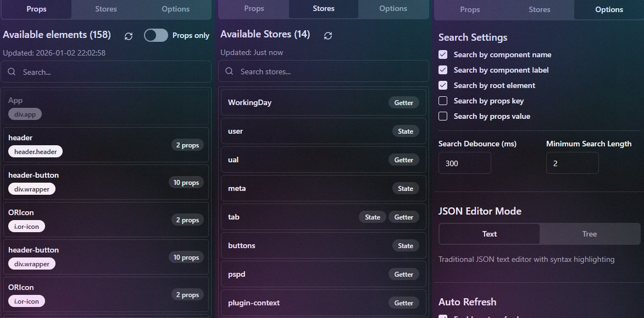Click the Available Stores (14) heading

coord(265,34)
